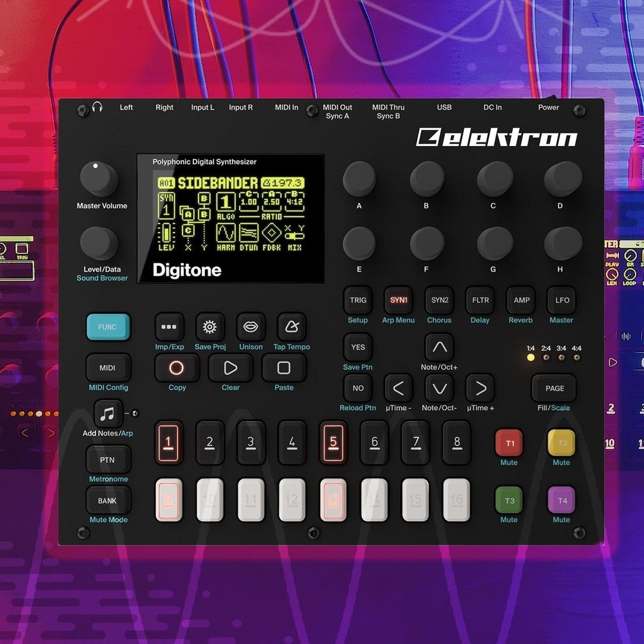Image resolution: width=644 pixels, height=644 pixels.
Task: Toggle white step key 11
Action: click(x=251, y=500)
